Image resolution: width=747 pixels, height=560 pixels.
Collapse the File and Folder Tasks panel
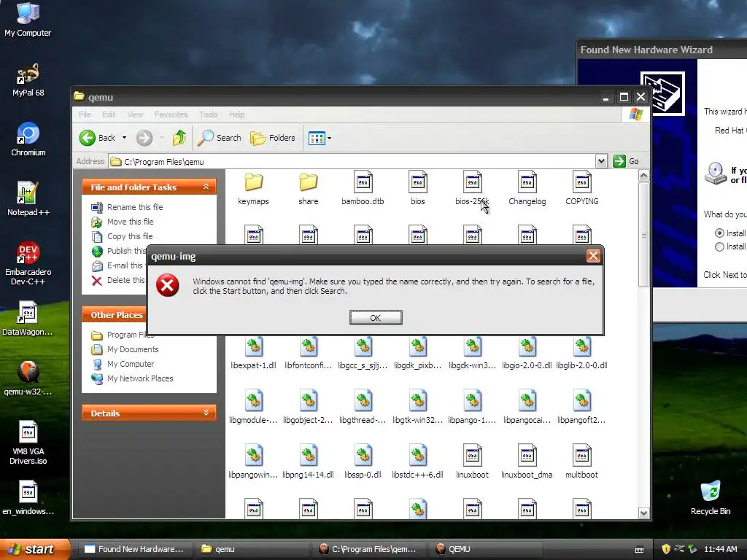(x=206, y=187)
